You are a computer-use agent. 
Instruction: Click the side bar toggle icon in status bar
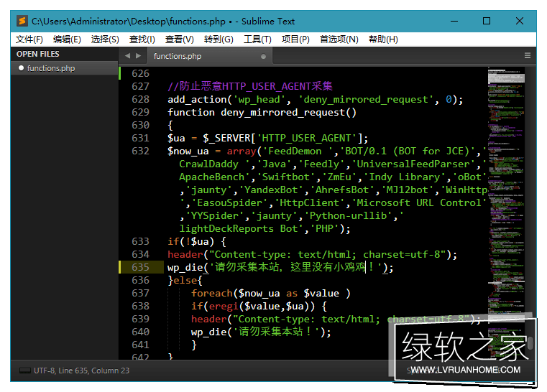pos(25,370)
